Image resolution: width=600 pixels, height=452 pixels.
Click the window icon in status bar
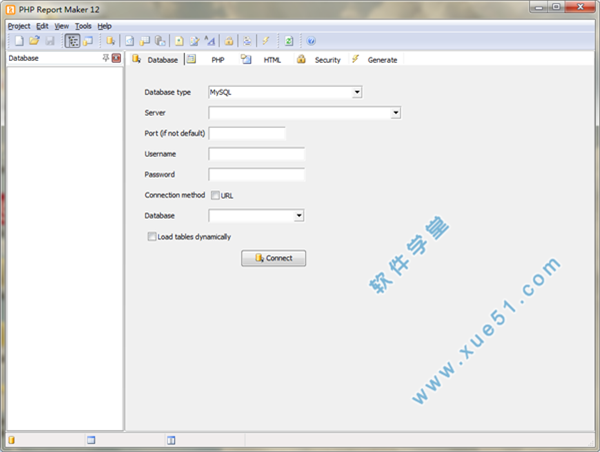click(91, 440)
